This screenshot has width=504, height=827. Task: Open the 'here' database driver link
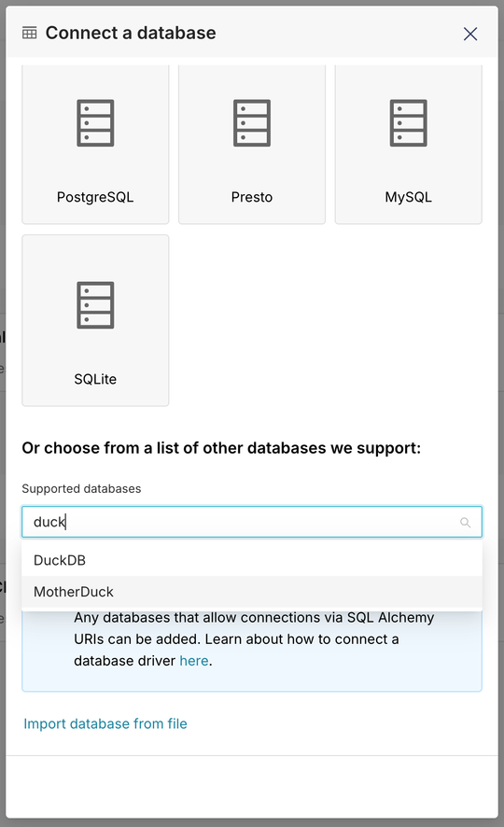tap(194, 661)
